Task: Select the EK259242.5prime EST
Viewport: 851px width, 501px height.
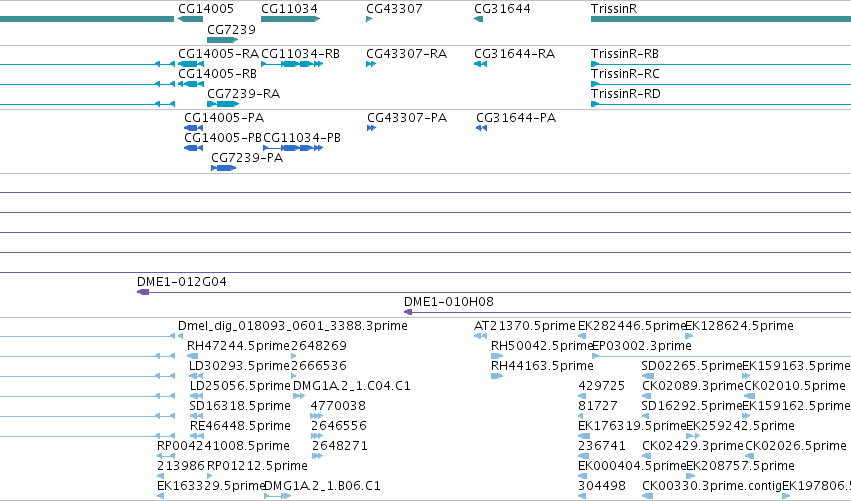Action: [x=693, y=436]
